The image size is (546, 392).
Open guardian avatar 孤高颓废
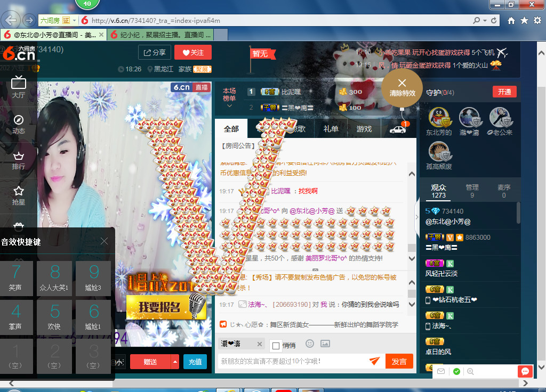point(439,152)
